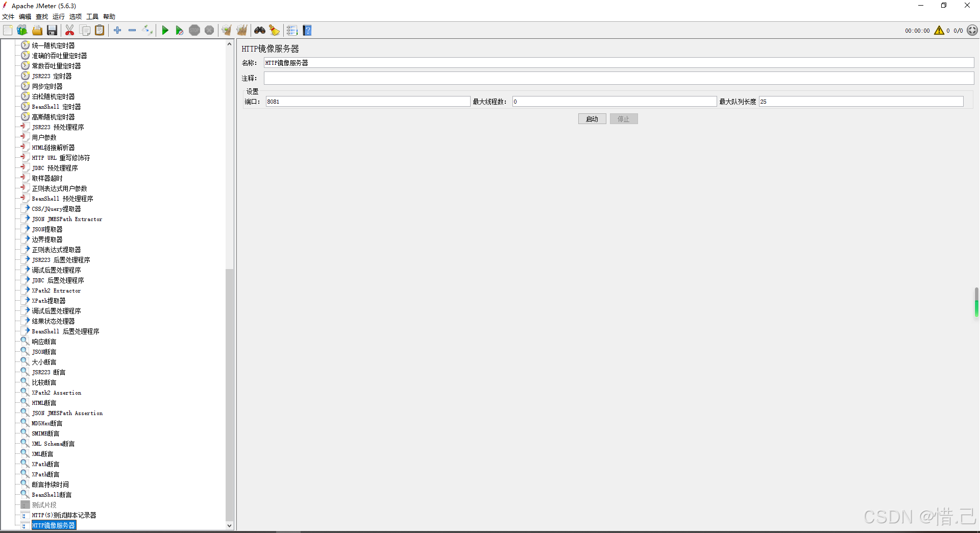Toggle enable/disable of element icon

click(148, 31)
